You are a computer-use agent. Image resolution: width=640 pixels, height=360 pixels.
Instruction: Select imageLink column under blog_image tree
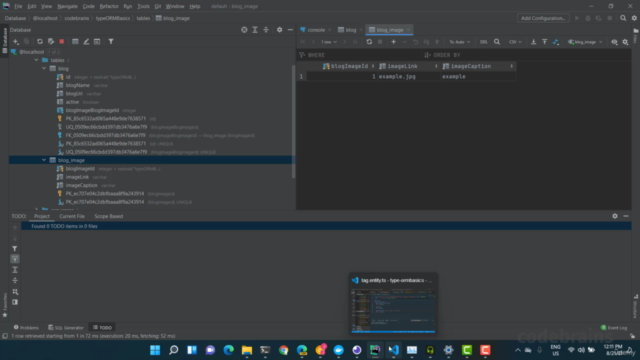(77, 177)
